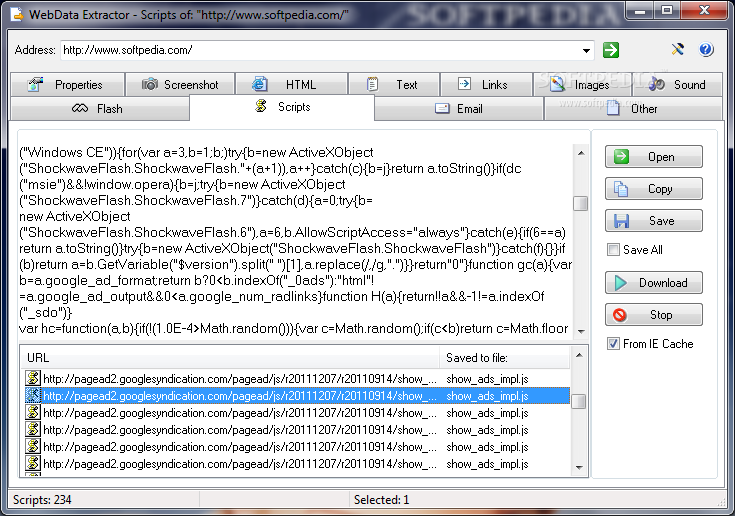This screenshot has height=516, width=735.
Task: Click the 'Selected: 1' status bar entry
Action: [382, 500]
